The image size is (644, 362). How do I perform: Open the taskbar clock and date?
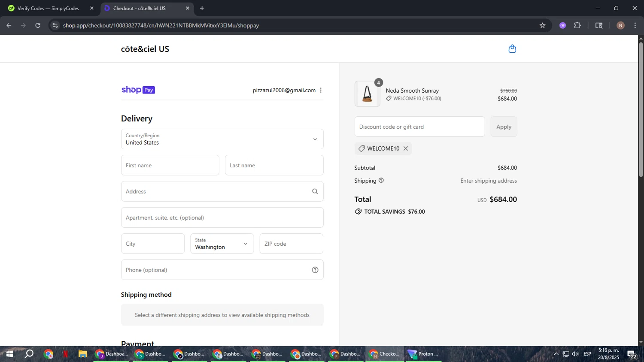tap(608, 354)
